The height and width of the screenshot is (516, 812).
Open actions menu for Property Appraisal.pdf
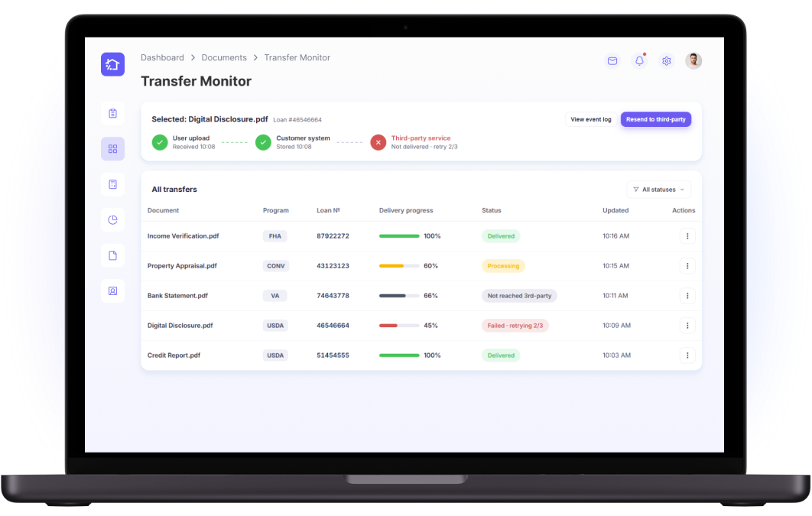[687, 266]
